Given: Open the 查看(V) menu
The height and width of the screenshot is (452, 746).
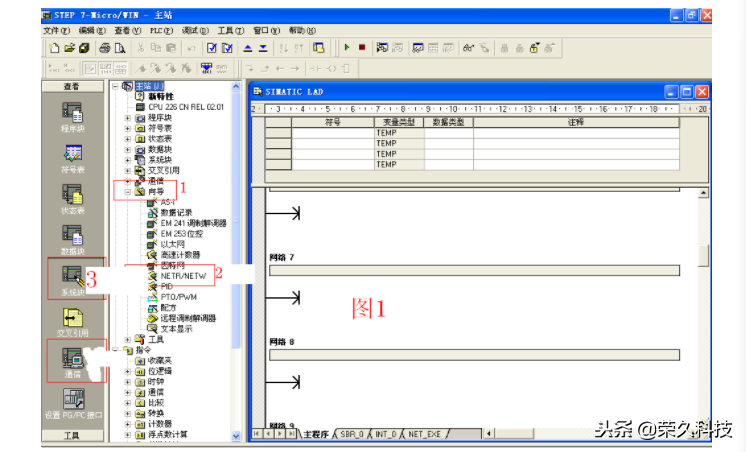Looking at the screenshot, I should click(x=128, y=30).
